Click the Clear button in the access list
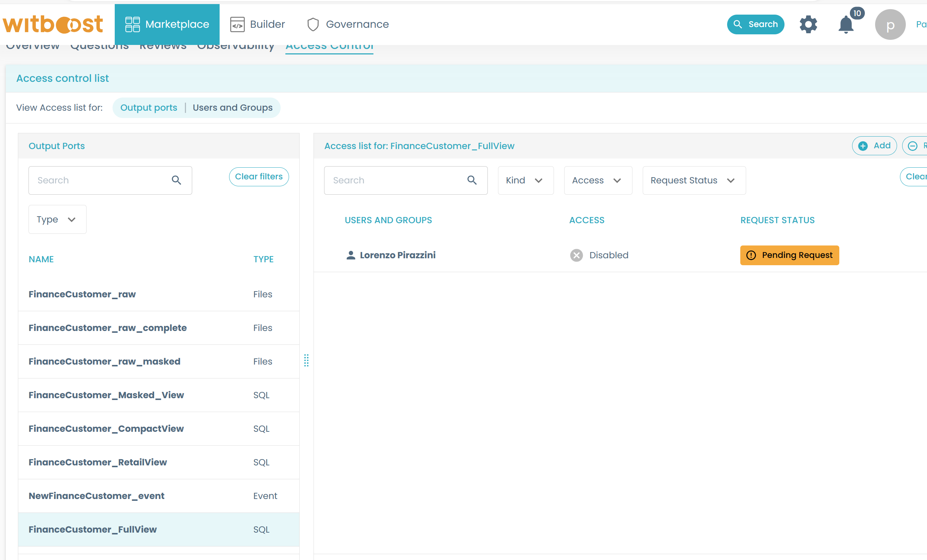The image size is (927, 560). tap(914, 177)
